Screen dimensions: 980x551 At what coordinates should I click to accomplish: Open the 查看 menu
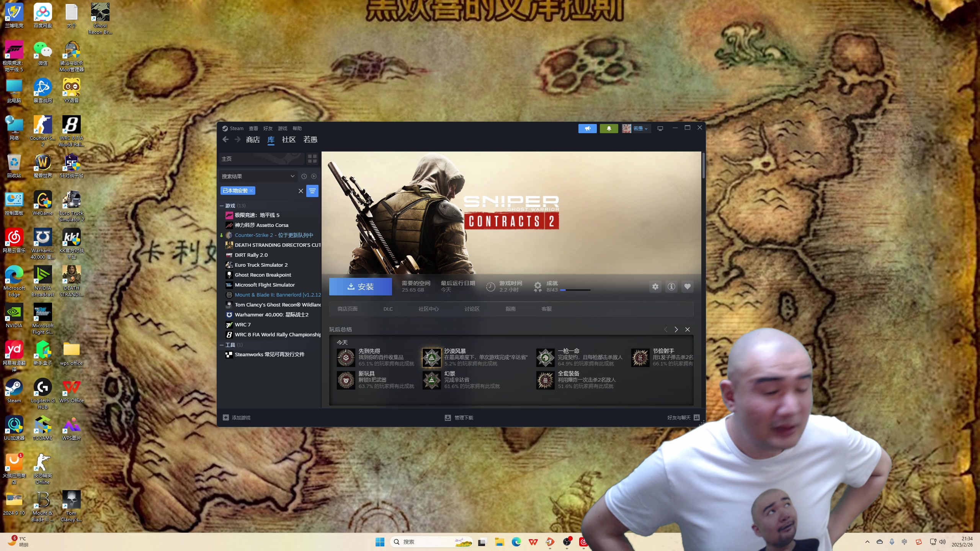pos(253,129)
